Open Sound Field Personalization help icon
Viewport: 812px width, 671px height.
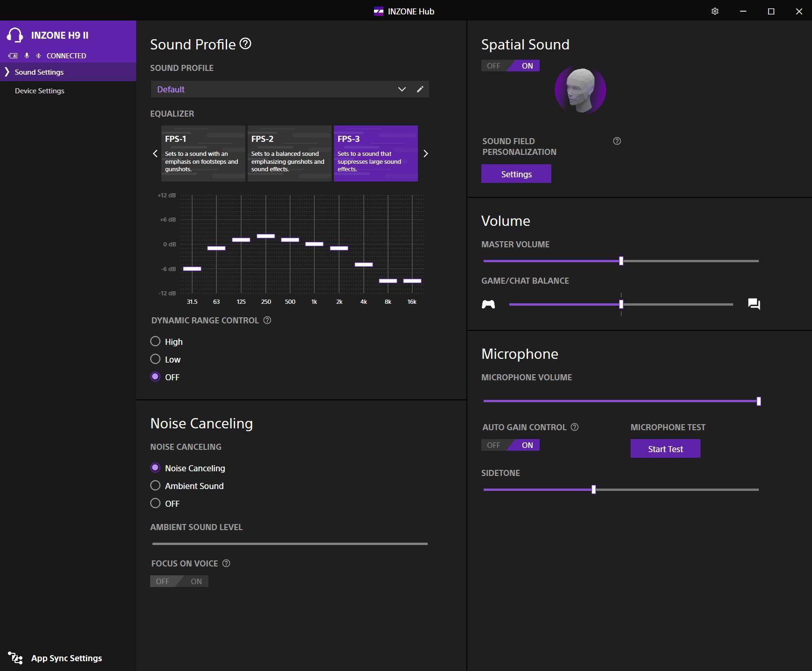tap(617, 141)
